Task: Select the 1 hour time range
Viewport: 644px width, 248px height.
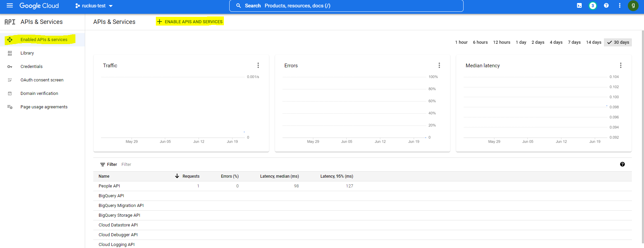Action: [461, 42]
